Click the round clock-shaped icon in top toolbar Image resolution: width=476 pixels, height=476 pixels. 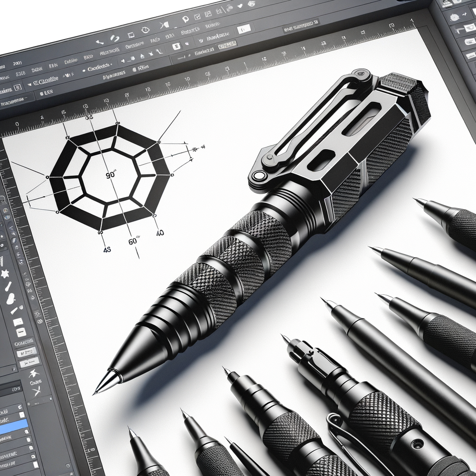pyautogui.click(x=145, y=30)
